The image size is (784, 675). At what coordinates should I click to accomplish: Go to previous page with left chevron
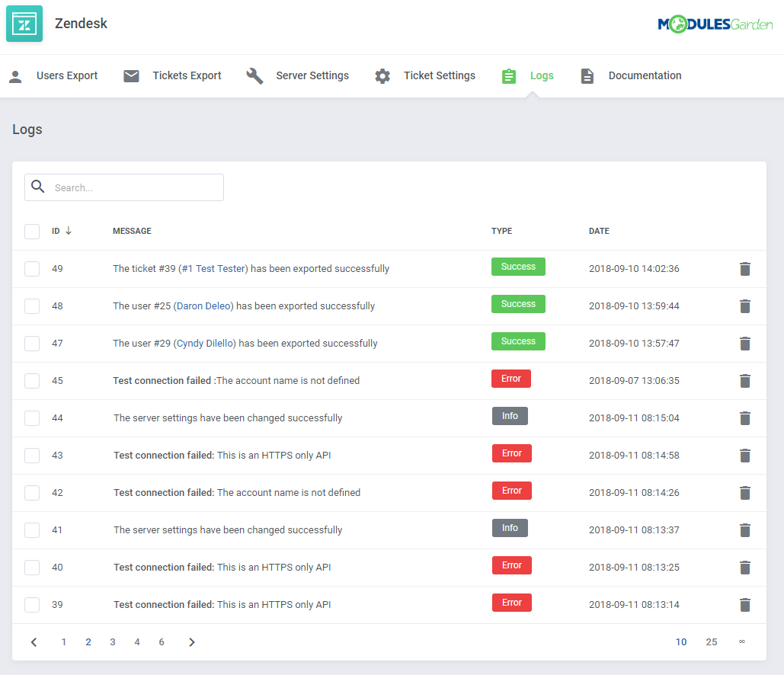click(x=34, y=642)
